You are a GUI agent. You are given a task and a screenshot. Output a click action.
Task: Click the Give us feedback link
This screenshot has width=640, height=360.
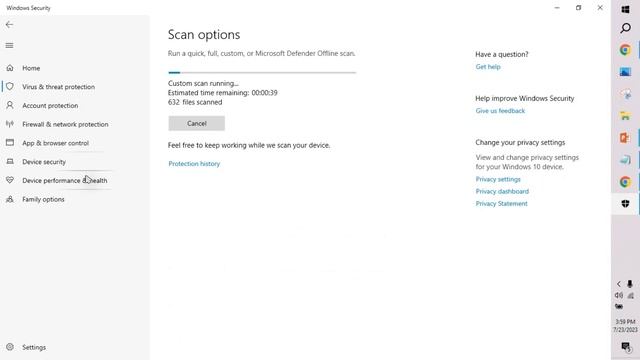[500, 111]
